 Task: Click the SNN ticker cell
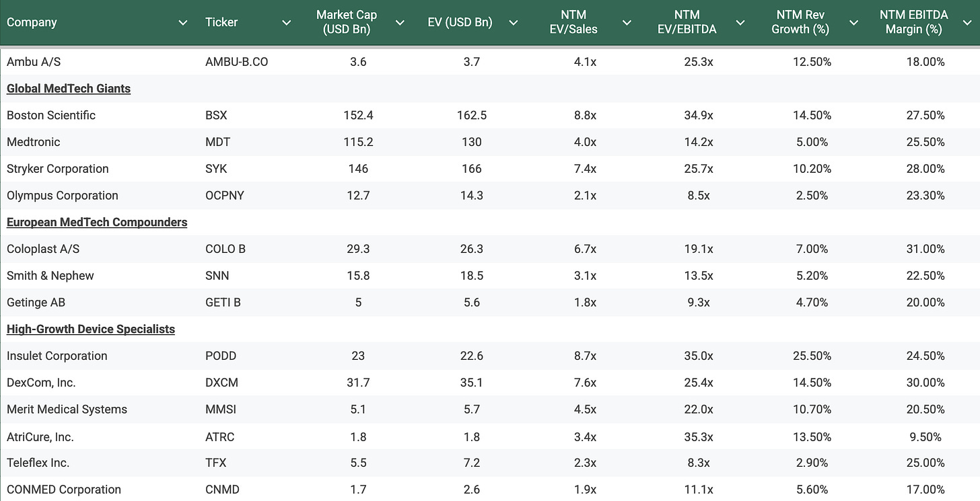pos(217,276)
